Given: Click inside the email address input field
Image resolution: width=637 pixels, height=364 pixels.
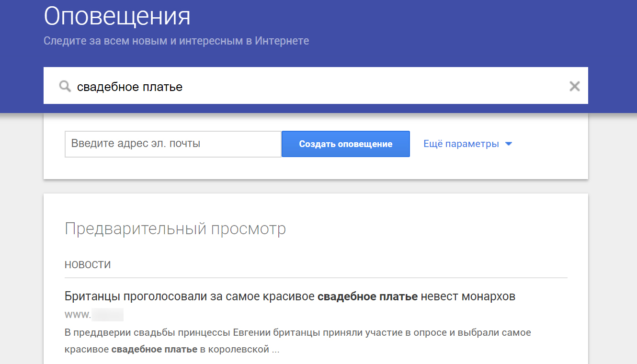Looking at the screenshot, I should click(x=172, y=144).
